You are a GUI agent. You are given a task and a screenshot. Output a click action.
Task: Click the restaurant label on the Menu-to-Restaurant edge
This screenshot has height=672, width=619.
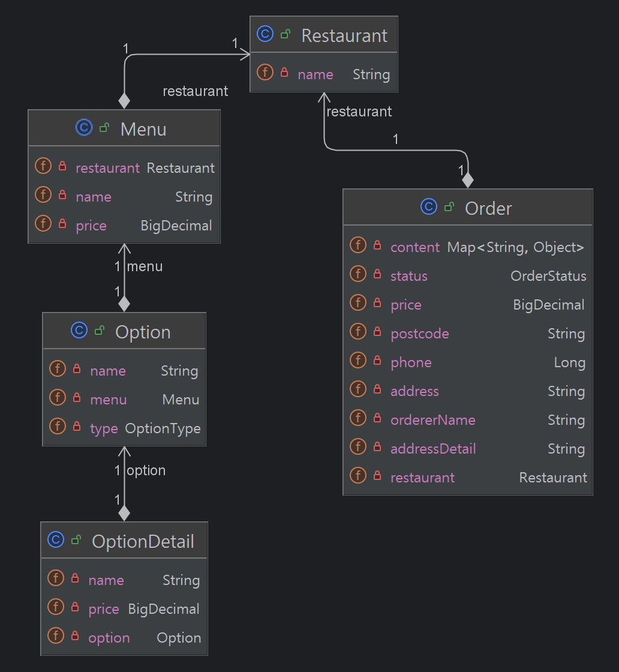coord(196,91)
